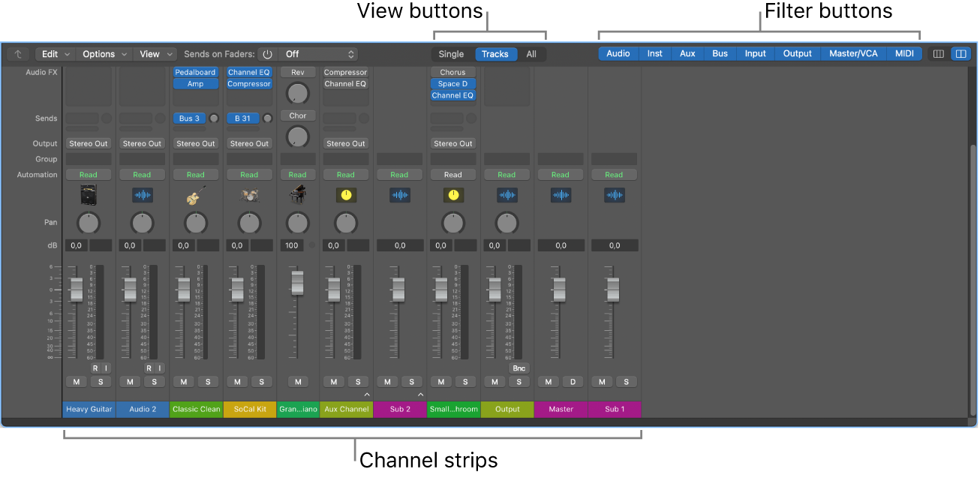Click the Grand Piano instrument icon
The height and width of the screenshot is (481, 980).
(x=298, y=195)
